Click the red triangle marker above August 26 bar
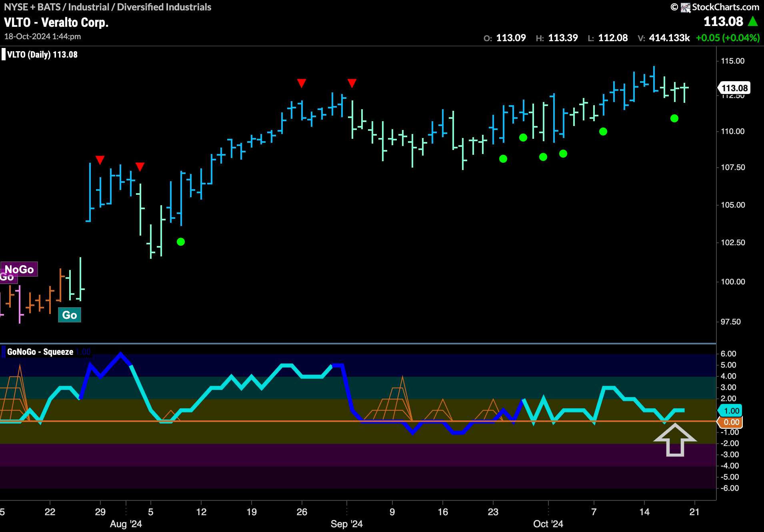 pyautogui.click(x=302, y=83)
